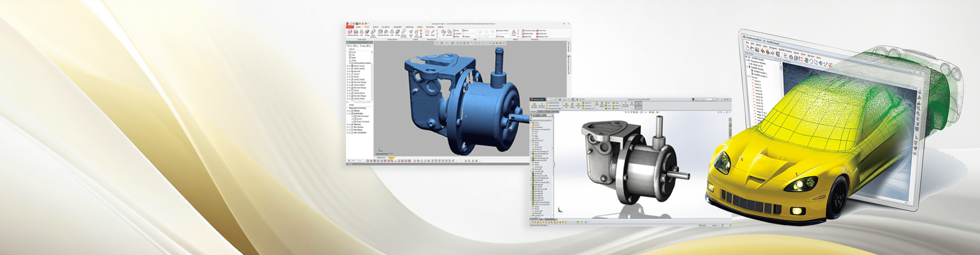
Task: Expand the Mesh of C6 tree node
Action: click(x=749, y=64)
